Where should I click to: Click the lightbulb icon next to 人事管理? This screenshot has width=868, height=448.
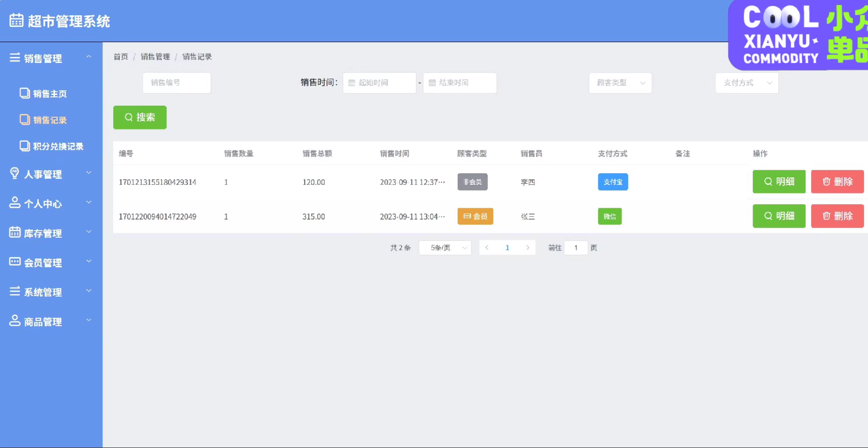pyautogui.click(x=15, y=174)
